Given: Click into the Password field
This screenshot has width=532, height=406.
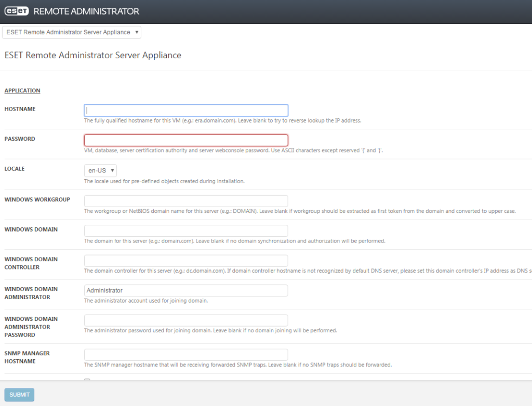Looking at the screenshot, I should tap(186, 140).
